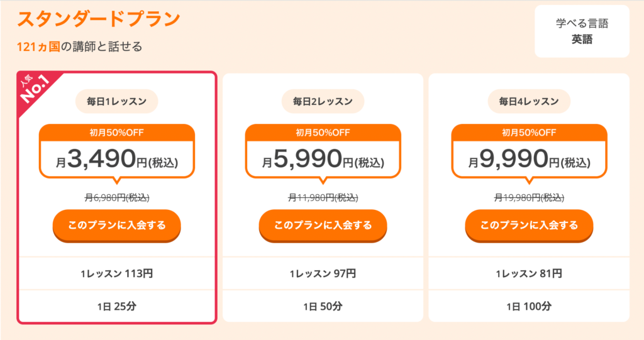Screen dimensions: 644x340
Task: Click the 月5,990円 price bubble
Action: coord(323,153)
